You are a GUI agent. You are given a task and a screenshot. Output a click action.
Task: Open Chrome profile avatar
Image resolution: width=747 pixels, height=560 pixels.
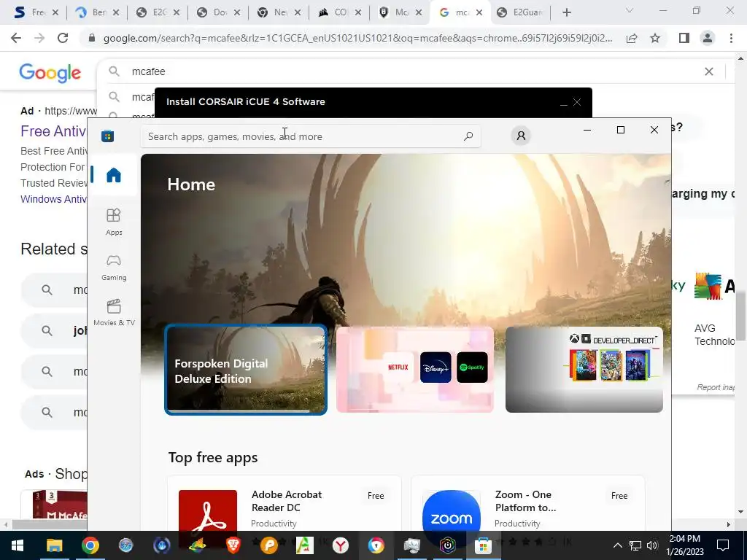click(x=708, y=38)
